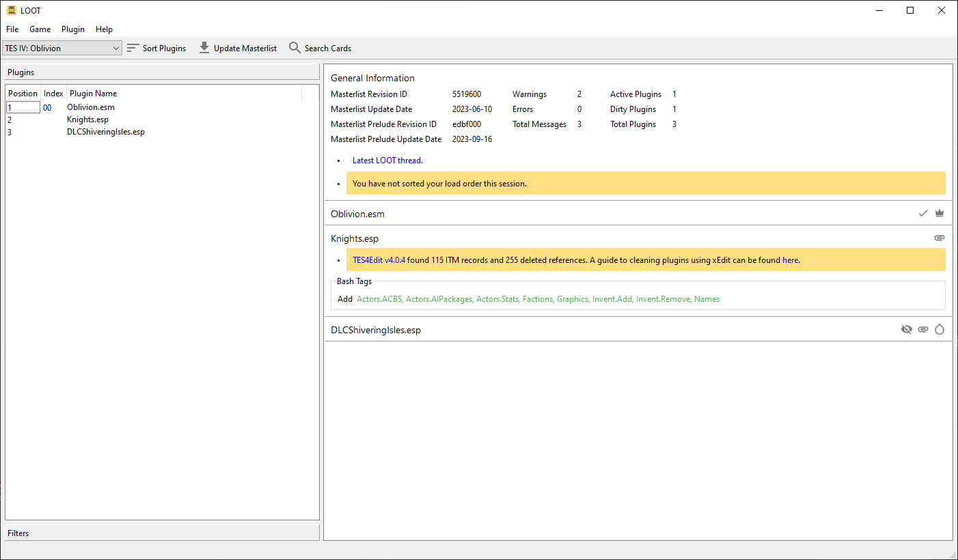The width and height of the screenshot is (958, 560).
Task: Click the LOOT app icon in title bar
Action: click(x=12, y=10)
